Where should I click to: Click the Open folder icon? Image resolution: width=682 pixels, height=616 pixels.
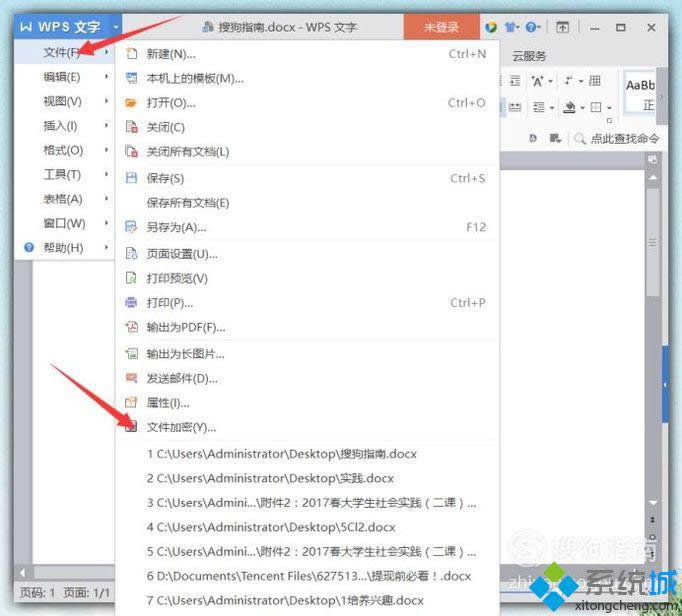pos(131,103)
